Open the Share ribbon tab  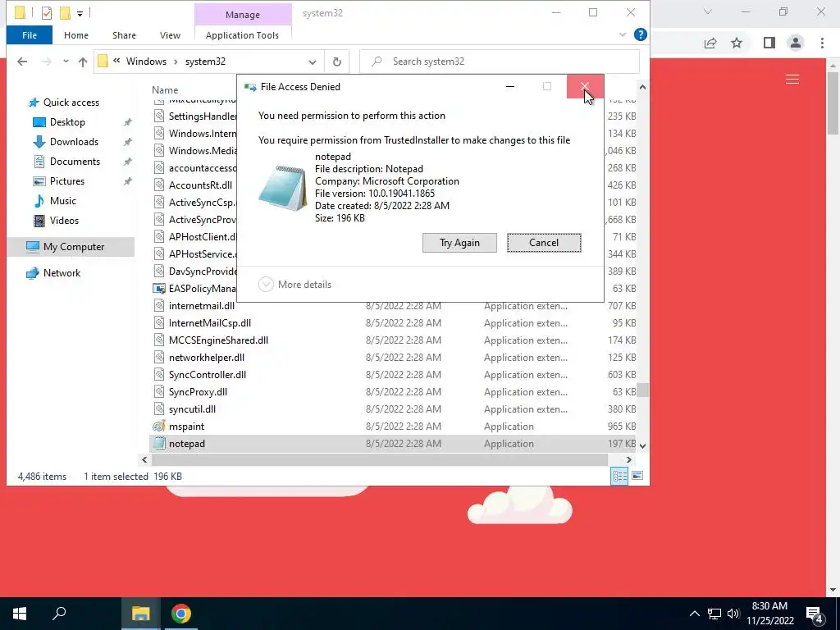point(124,35)
